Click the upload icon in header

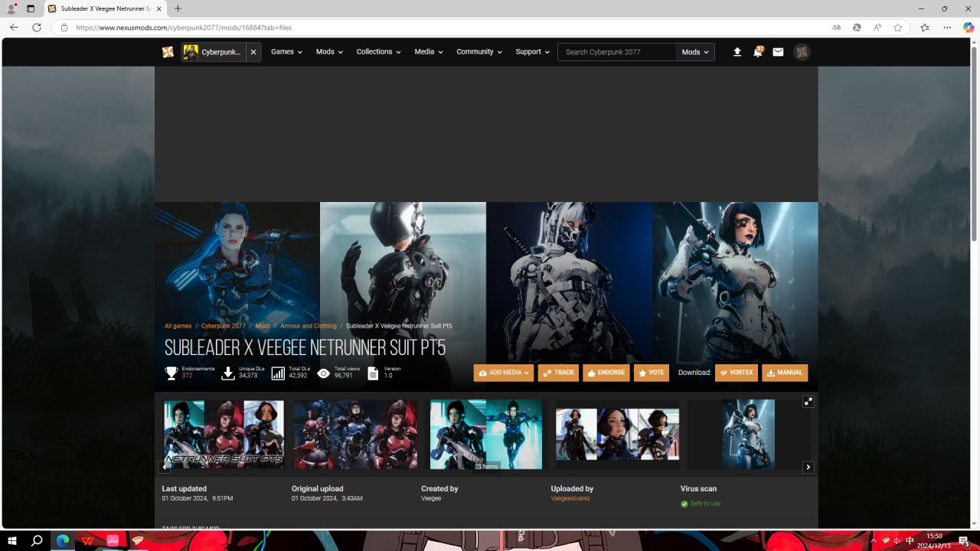737,52
